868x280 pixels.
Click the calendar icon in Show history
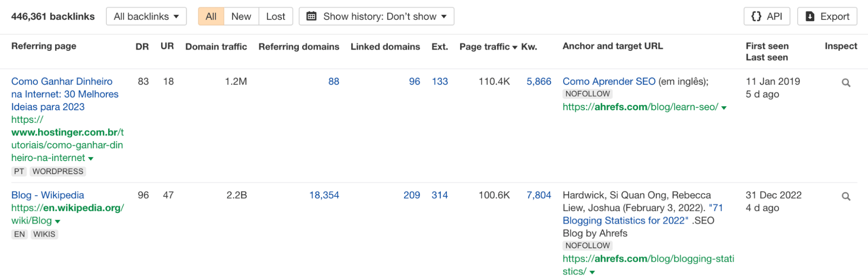click(x=311, y=16)
